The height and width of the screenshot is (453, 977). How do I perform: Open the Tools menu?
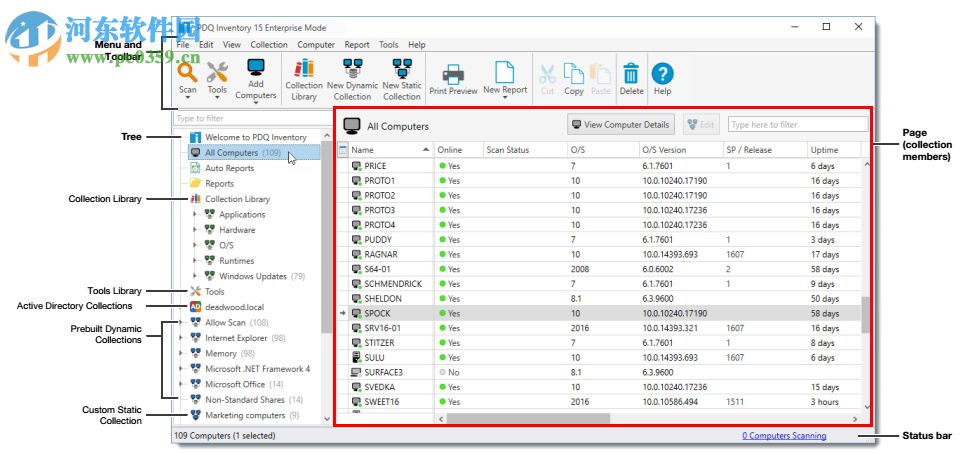click(389, 45)
